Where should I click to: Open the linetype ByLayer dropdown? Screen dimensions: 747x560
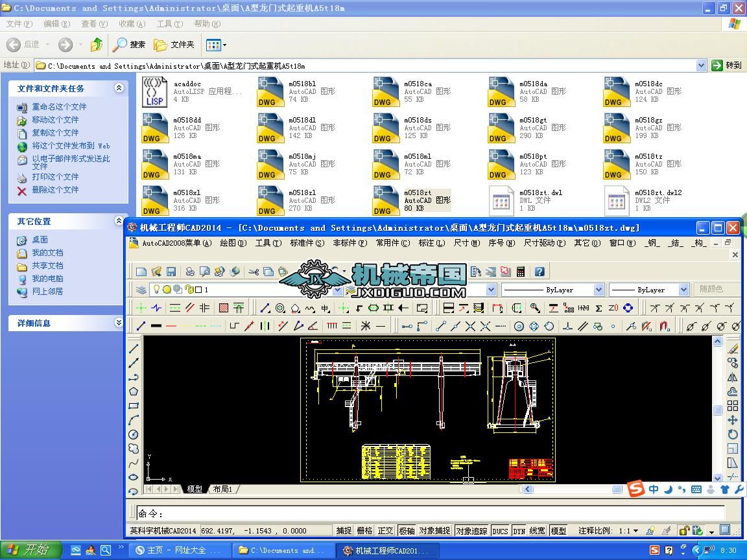[x=599, y=290]
